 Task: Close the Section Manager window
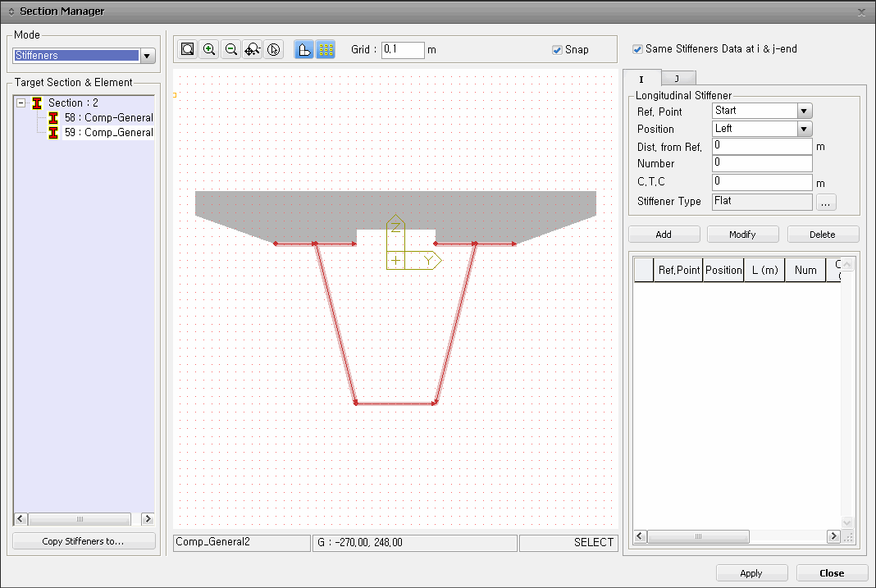pos(861,12)
